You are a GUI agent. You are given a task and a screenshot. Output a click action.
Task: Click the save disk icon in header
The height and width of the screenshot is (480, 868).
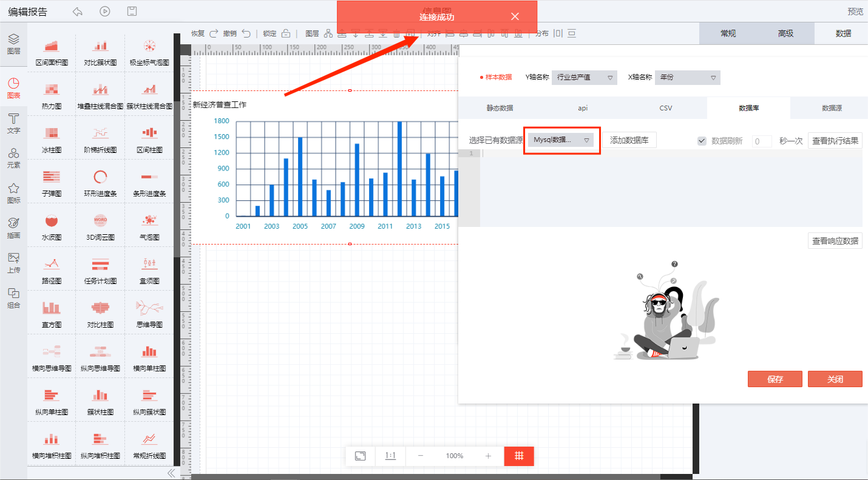(132, 12)
